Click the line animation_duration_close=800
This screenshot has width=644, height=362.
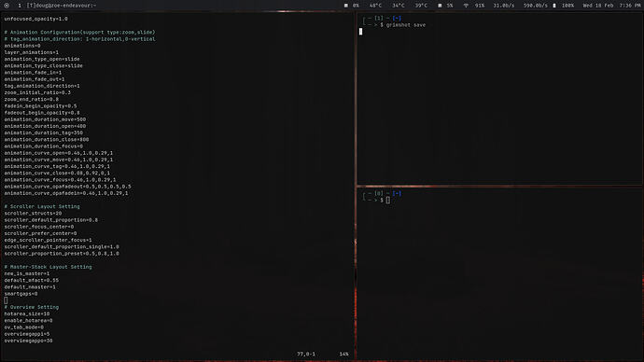point(47,140)
